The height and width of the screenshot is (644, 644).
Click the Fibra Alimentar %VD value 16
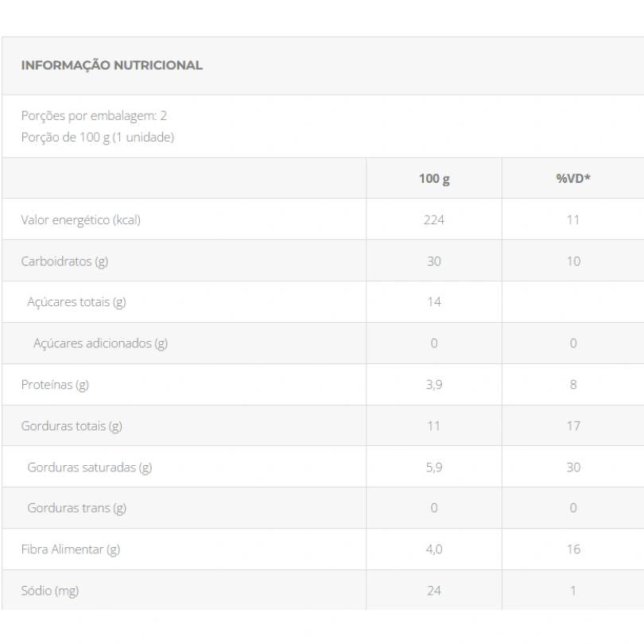click(x=573, y=549)
